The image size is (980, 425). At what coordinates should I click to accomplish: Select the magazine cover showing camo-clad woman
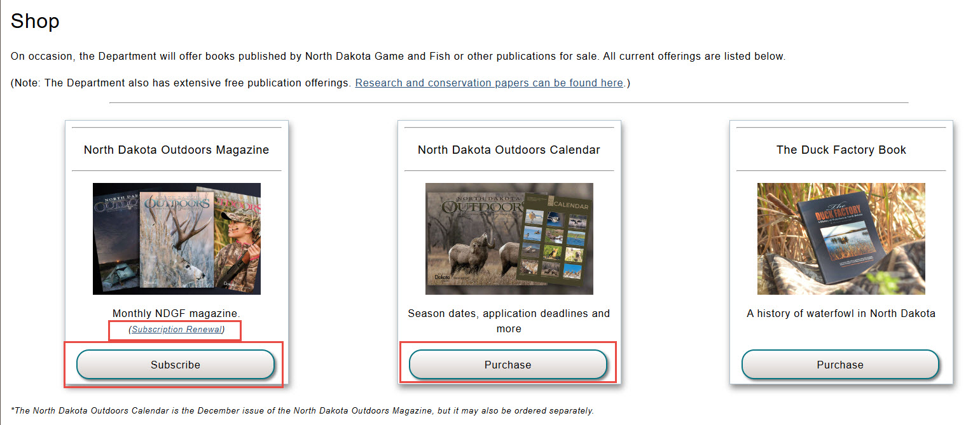point(238,241)
